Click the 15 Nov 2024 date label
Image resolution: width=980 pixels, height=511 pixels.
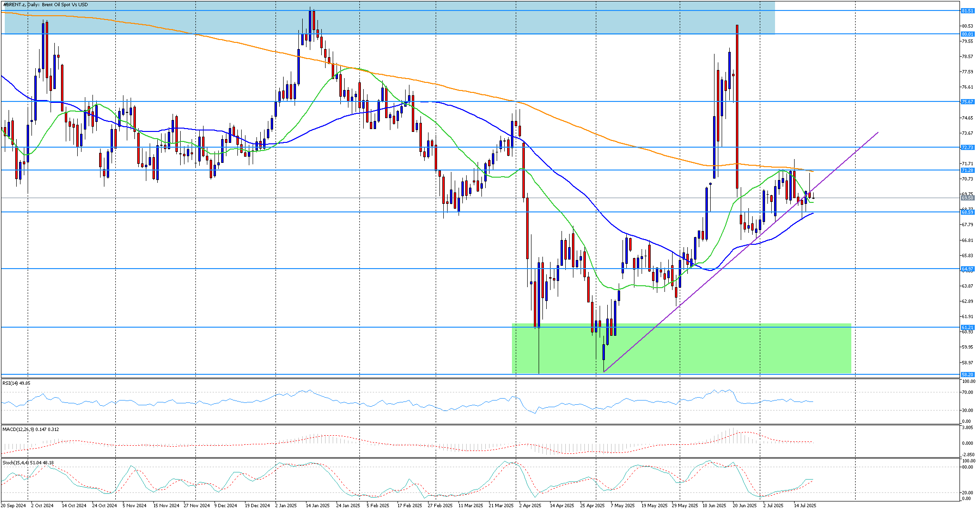[x=166, y=505]
